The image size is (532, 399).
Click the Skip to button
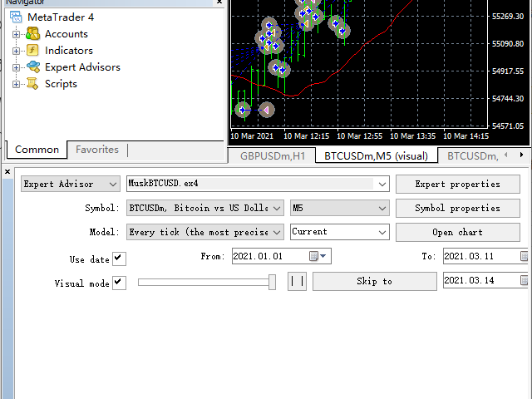(x=375, y=281)
